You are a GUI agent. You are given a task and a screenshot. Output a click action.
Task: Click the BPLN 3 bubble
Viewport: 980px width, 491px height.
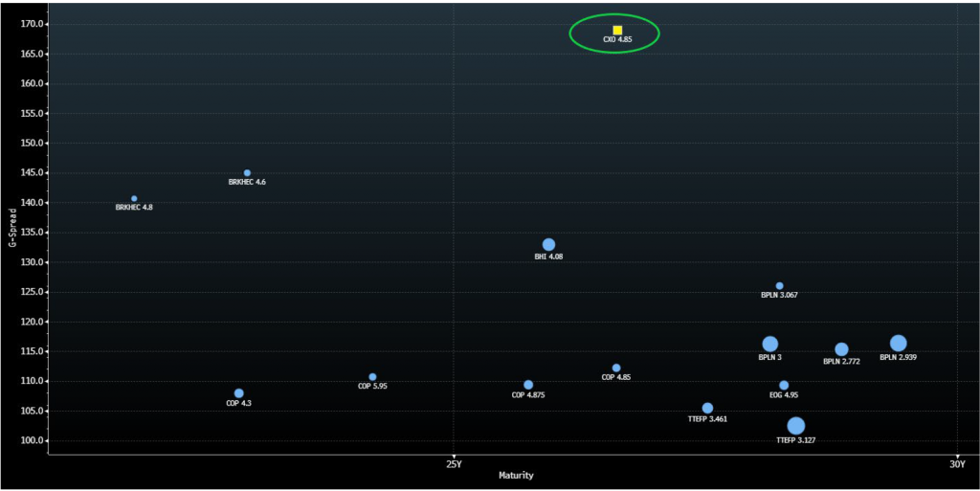pyautogui.click(x=770, y=345)
